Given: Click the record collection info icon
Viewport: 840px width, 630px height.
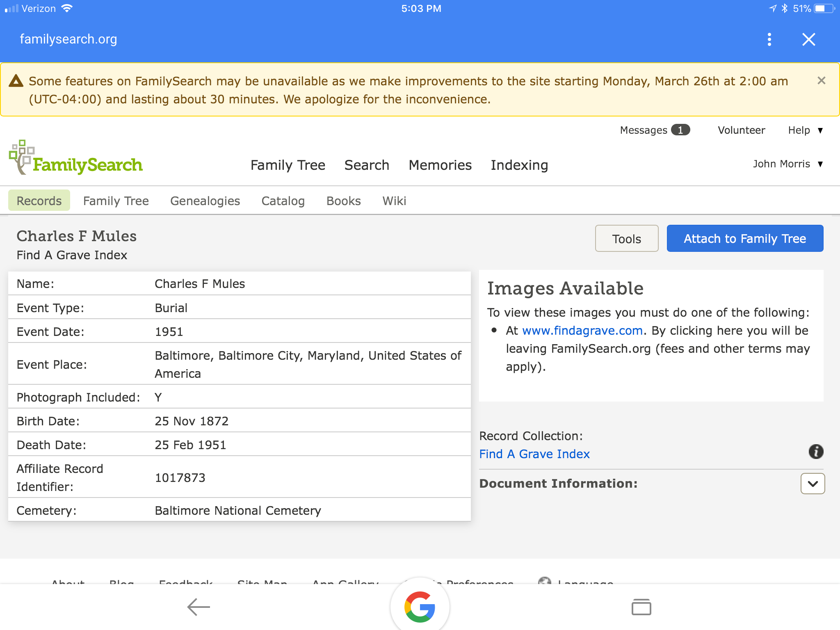Looking at the screenshot, I should tap(815, 452).
